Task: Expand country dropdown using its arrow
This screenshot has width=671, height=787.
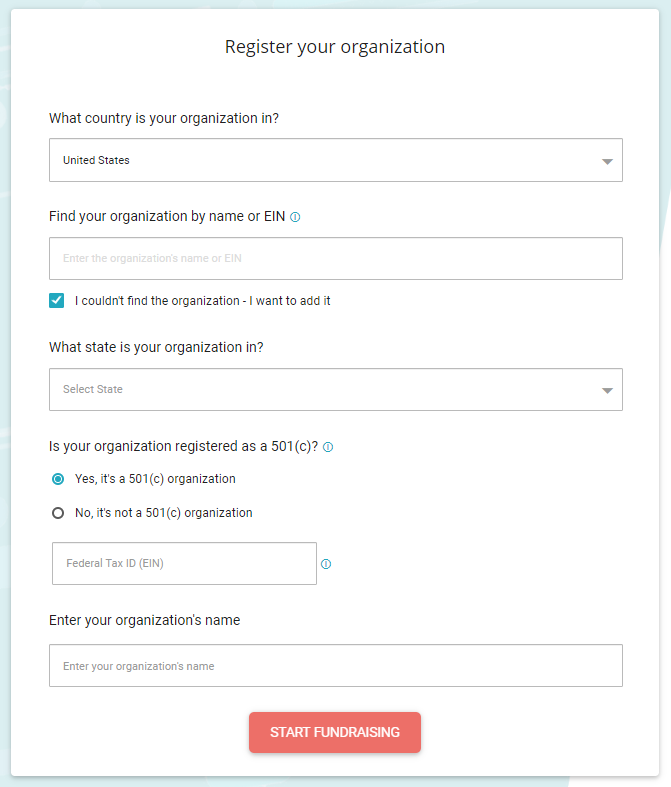Action: [607, 161]
